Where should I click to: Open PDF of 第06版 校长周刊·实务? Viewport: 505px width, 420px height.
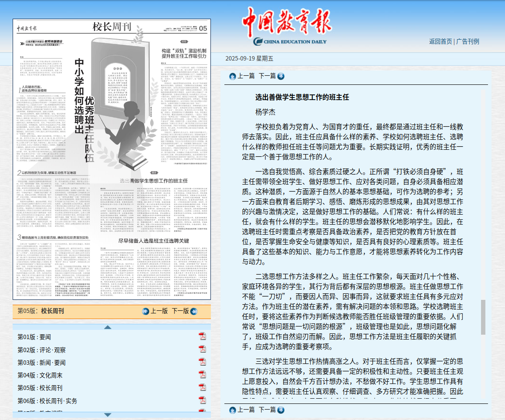tap(202, 400)
